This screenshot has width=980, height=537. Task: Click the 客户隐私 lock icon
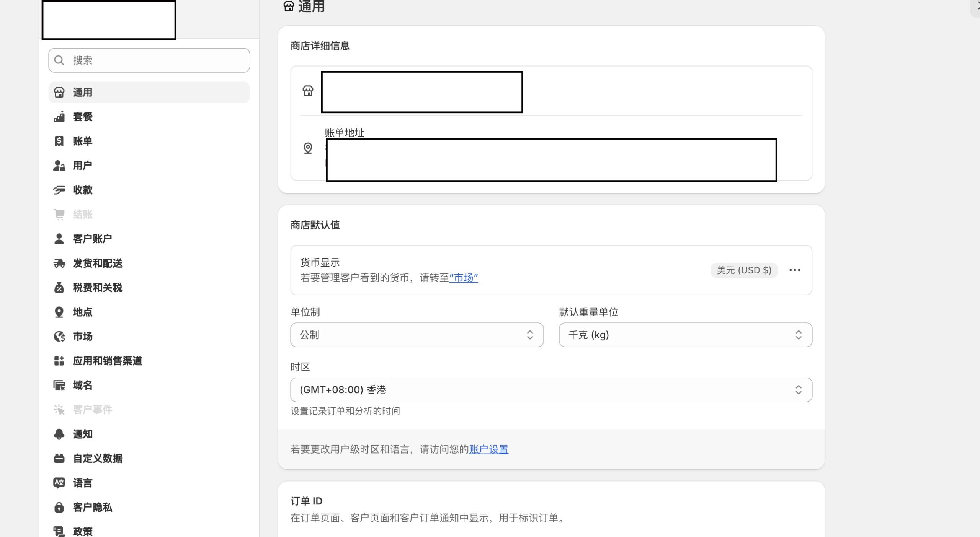pos(59,507)
